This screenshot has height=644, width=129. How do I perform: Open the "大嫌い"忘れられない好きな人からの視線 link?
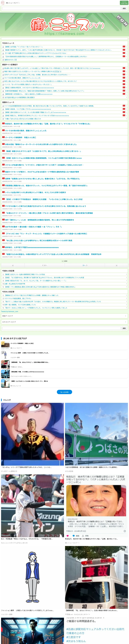click(x=23, y=119)
